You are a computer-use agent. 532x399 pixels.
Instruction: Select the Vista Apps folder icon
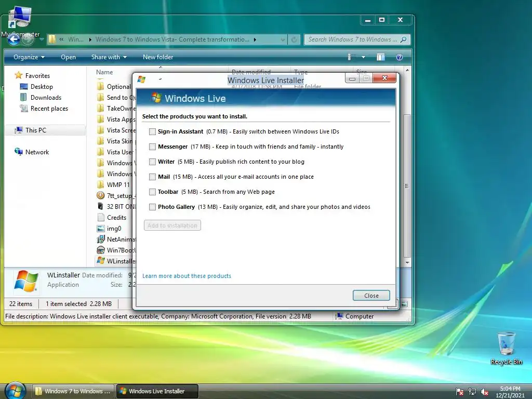100,119
